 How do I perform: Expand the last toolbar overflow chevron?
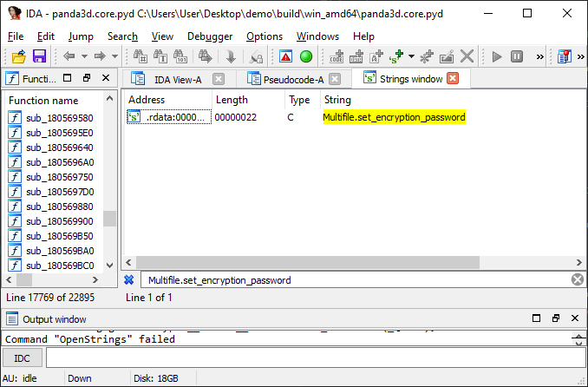coord(581,56)
